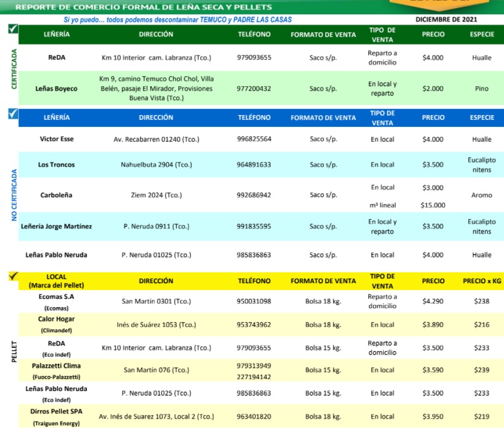Click 'Leñas Pablo Neruda' in the blue table
Screen dimensions: 504x428
click(x=56, y=255)
